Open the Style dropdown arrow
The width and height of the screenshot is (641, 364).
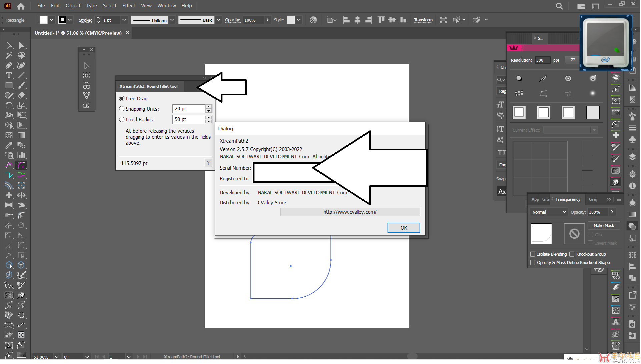pyautogui.click(x=299, y=20)
